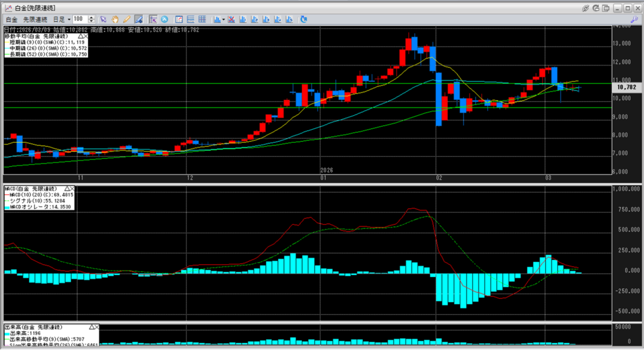Click the 先限連続 contract menu item
The width and height of the screenshot is (644, 350).
click(x=35, y=20)
